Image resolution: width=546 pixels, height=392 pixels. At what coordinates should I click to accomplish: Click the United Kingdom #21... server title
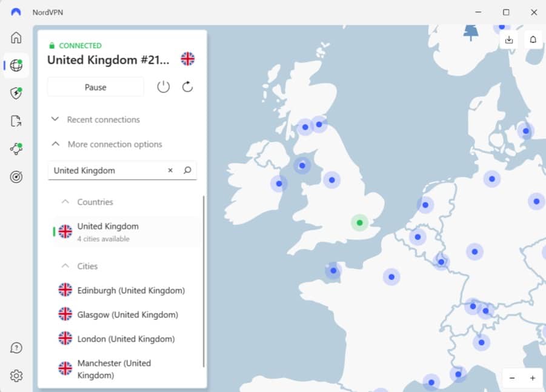coord(108,60)
